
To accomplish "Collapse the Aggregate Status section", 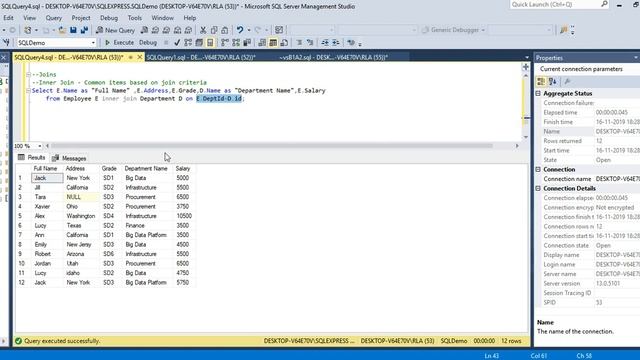I will [538, 93].
